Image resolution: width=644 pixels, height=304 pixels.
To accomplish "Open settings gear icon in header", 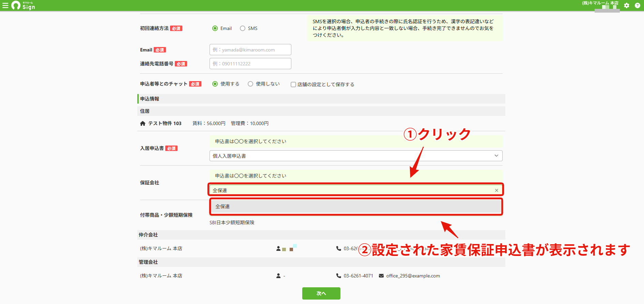I will point(627,5).
